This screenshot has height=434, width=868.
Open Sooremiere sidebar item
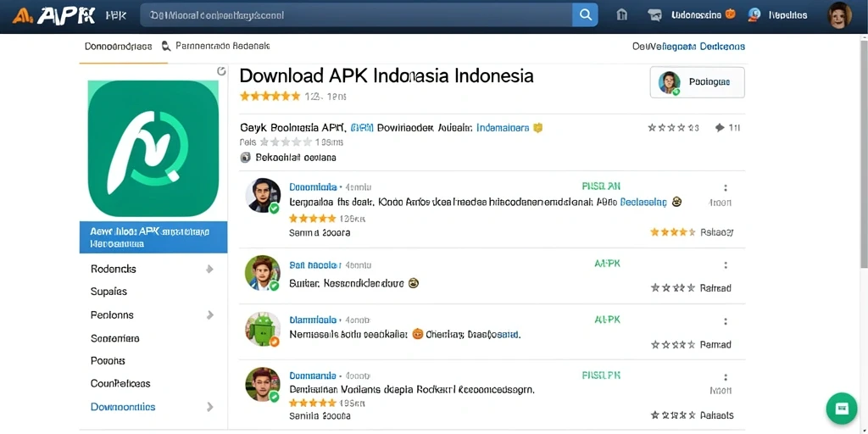115,338
